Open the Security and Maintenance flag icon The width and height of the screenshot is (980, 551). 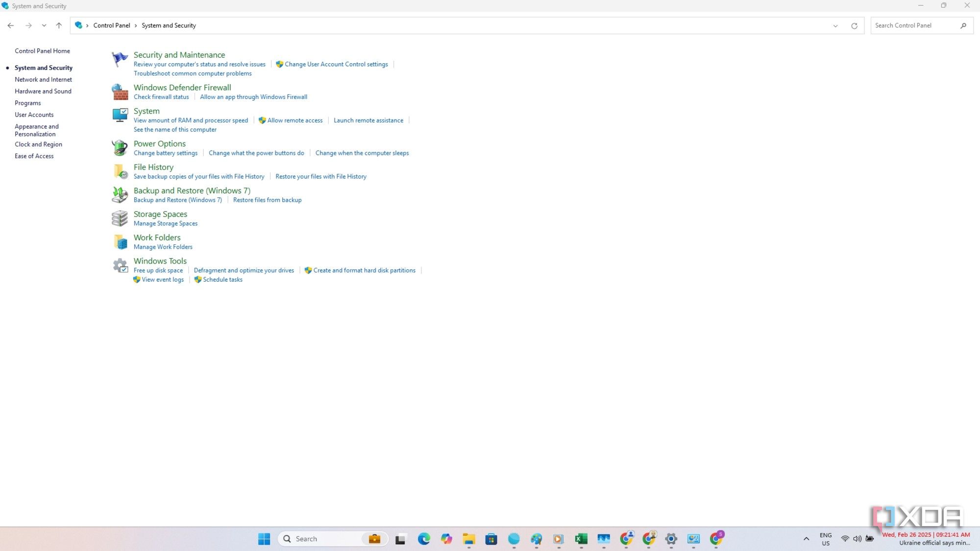pos(120,59)
